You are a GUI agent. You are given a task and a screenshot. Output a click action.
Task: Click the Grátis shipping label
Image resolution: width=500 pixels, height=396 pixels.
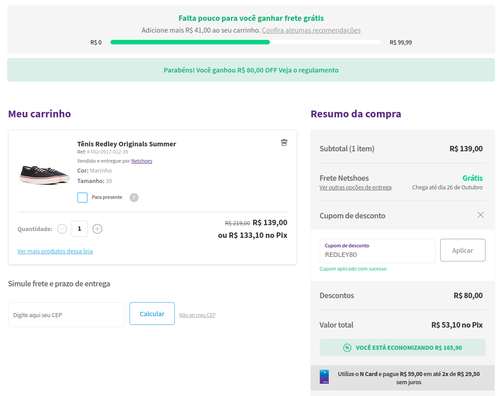click(472, 178)
